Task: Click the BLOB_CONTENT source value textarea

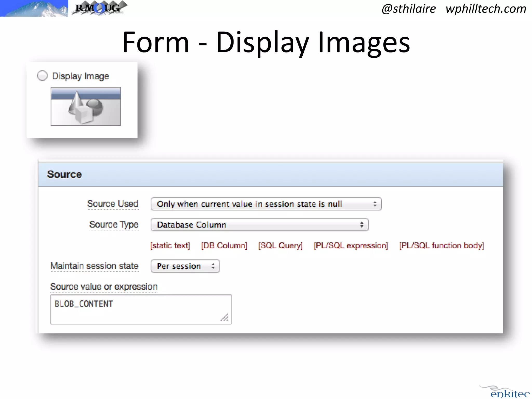Action: tap(141, 309)
